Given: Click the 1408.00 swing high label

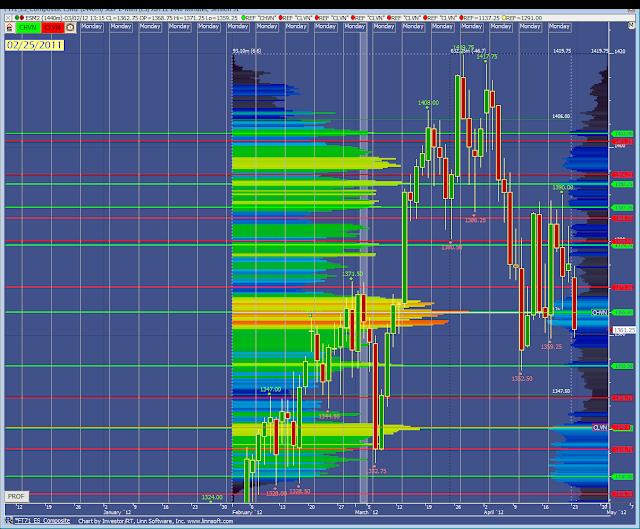Looking at the screenshot, I should coord(428,102).
